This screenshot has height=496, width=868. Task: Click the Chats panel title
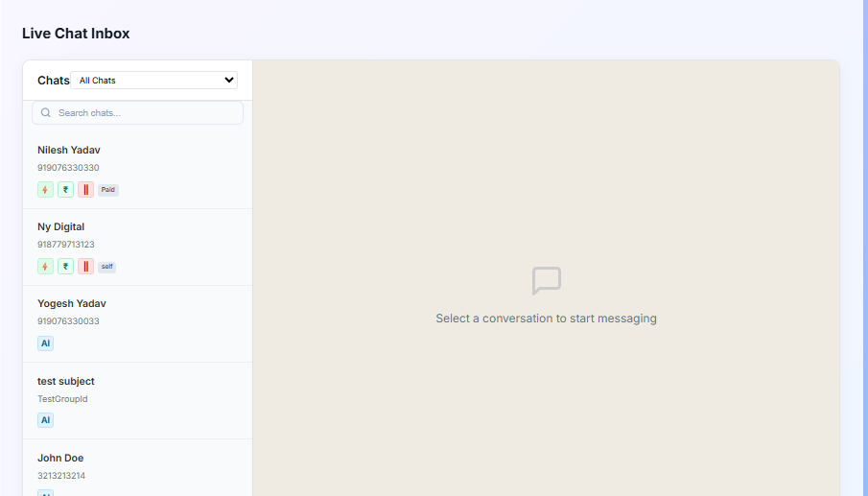click(53, 81)
